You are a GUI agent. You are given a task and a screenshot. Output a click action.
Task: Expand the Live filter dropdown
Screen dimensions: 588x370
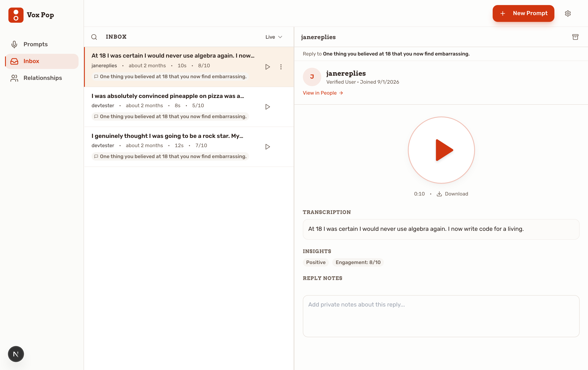point(274,37)
